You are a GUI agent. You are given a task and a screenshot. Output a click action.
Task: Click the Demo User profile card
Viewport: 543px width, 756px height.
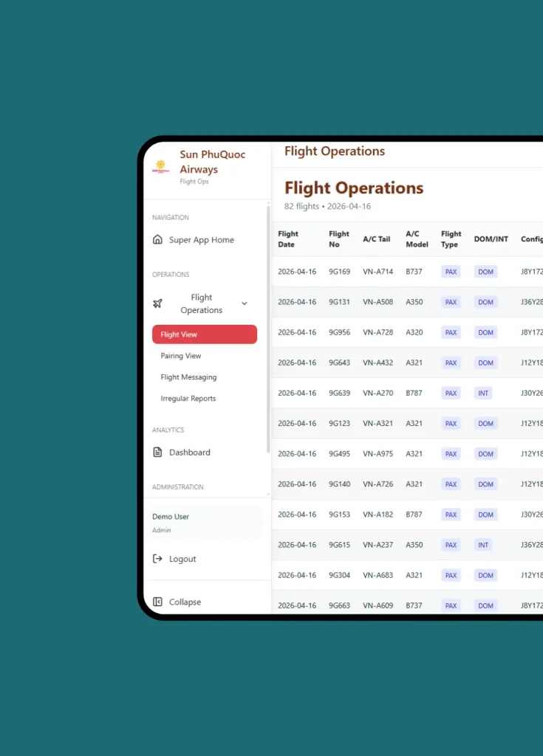pos(207,523)
